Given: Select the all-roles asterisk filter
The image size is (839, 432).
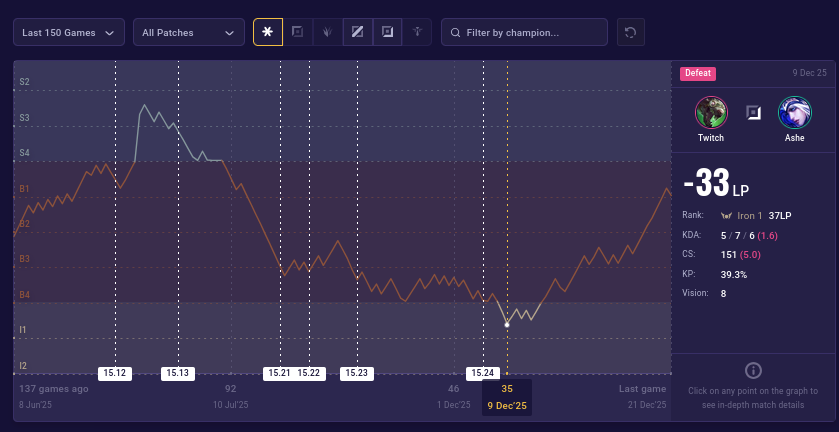Looking at the screenshot, I should pos(268,32).
